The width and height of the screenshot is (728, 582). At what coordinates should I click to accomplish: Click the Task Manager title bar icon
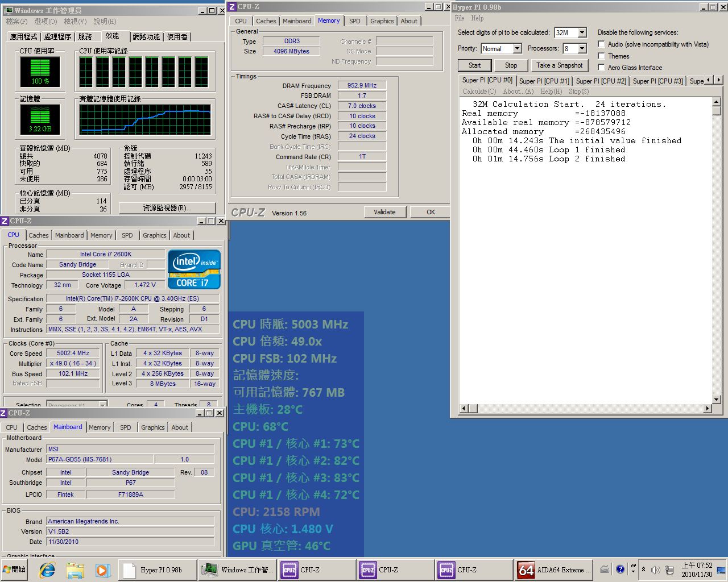coord(9,10)
